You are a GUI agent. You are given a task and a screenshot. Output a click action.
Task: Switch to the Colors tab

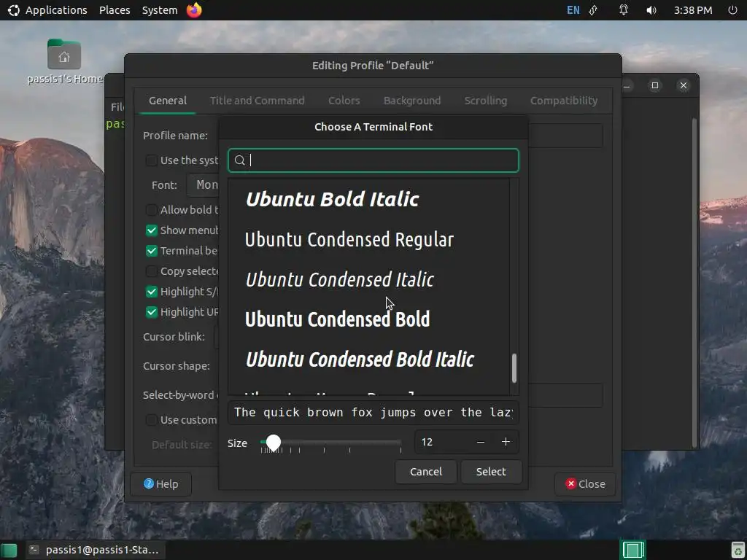click(x=344, y=101)
